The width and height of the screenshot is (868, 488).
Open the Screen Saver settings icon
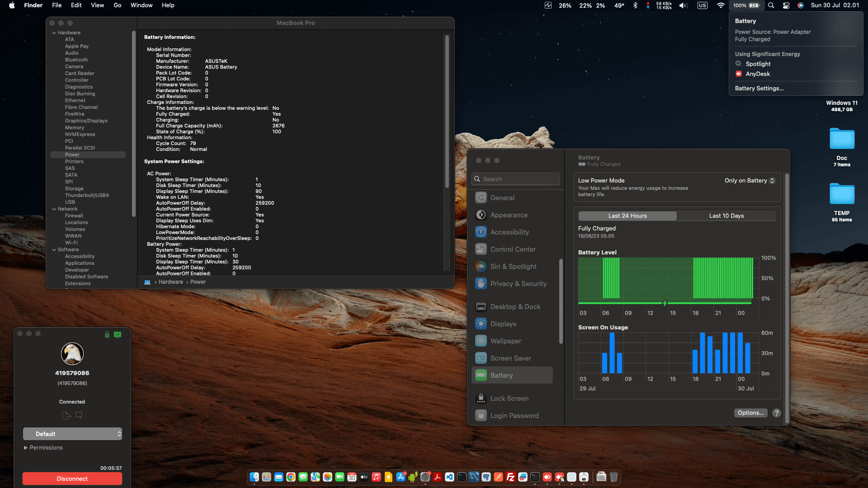click(481, 358)
